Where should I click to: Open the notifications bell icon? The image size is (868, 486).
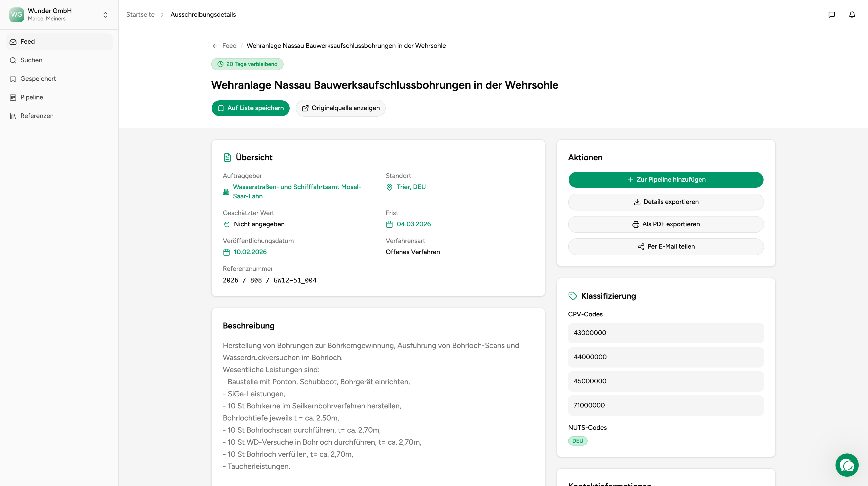(x=852, y=14)
